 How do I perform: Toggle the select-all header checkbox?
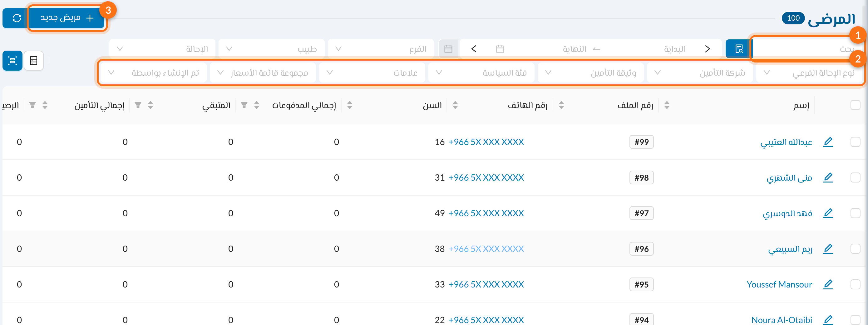855,105
